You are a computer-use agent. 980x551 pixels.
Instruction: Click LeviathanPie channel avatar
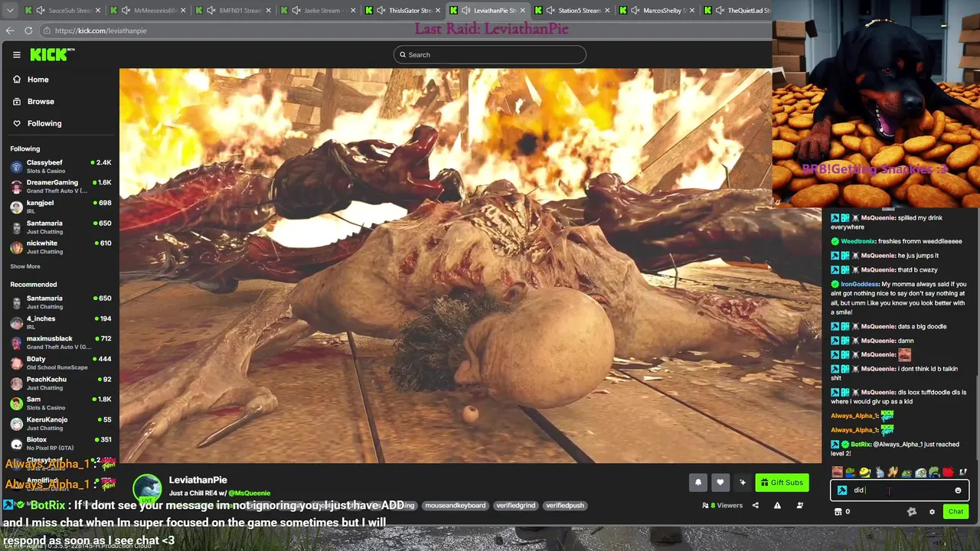point(147,488)
